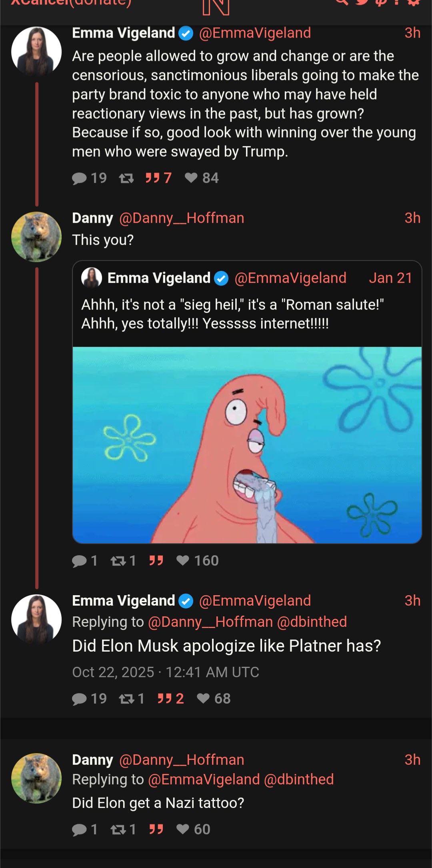This screenshot has height=868, width=432.
Task: Open @EmmaVigeland handle on top tweet
Action: (255, 33)
